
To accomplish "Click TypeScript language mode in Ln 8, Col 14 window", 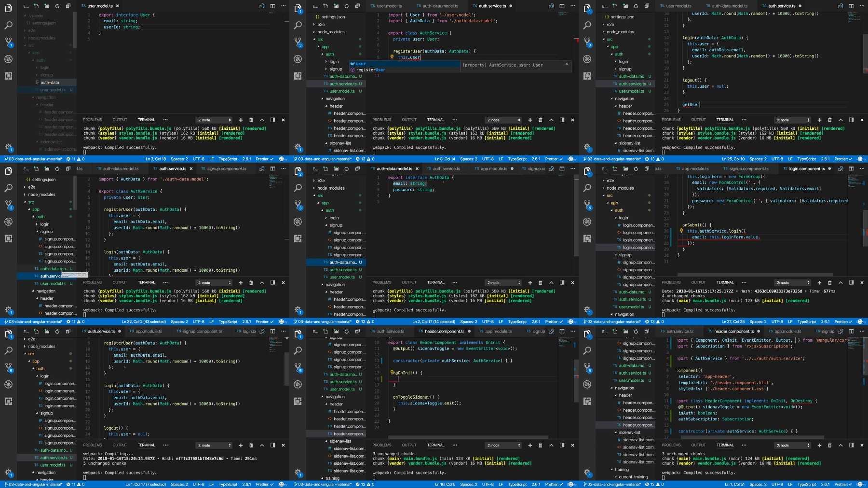I will pyautogui.click(x=517, y=159).
